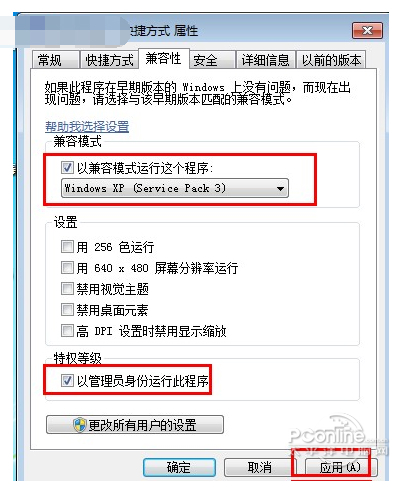The width and height of the screenshot is (408, 487).
Task: Toggle 以管理员身份运行此程序 checkbox
Action: 67,380
